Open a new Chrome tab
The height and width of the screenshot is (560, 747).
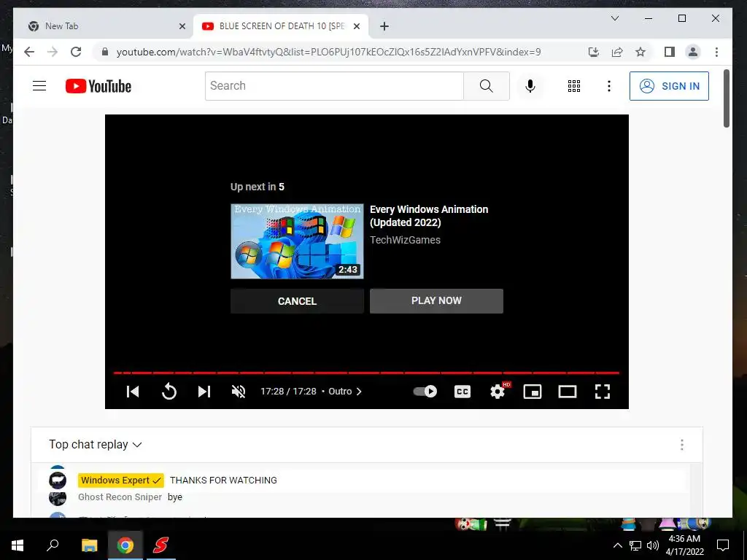coord(384,26)
